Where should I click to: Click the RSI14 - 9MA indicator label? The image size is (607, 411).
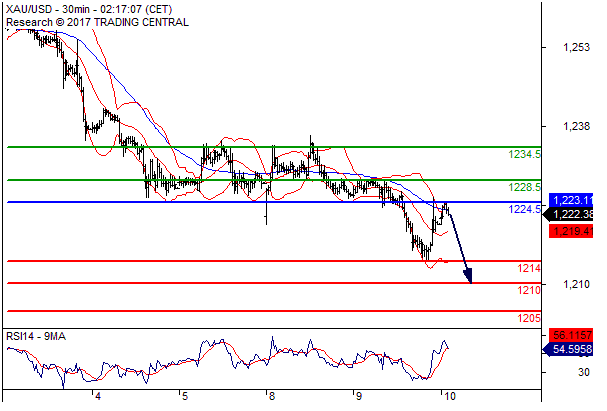[x=36, y=336]
